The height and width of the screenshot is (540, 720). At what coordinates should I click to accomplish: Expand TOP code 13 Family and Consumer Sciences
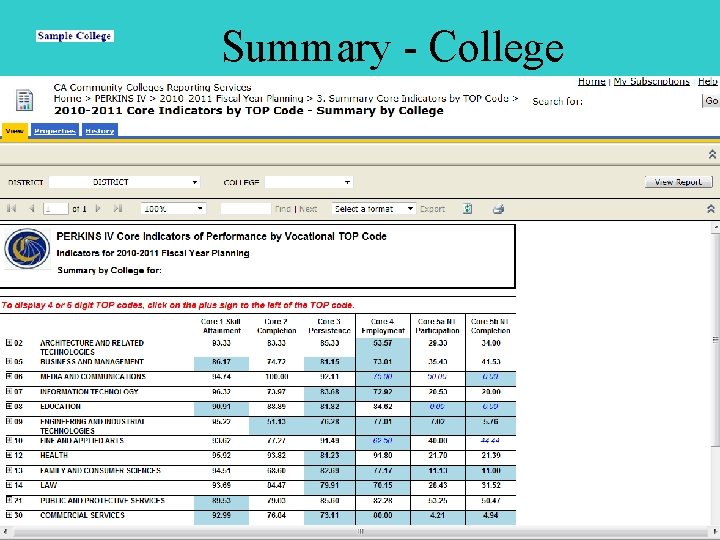[x=9, y=470]
